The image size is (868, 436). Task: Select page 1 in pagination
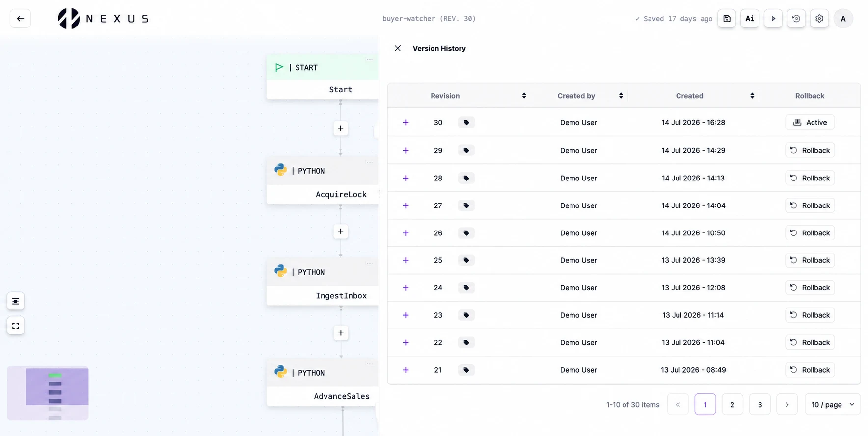[705, 405]
